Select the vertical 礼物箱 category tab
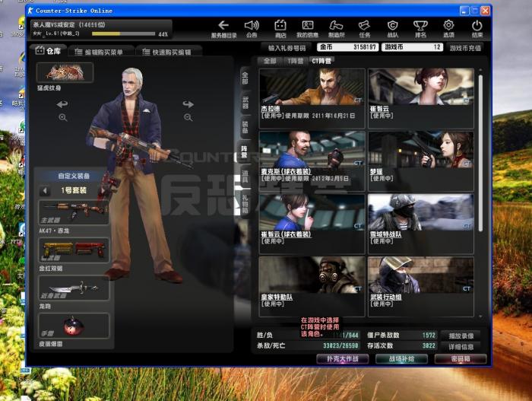The height and width of the screenshot is (401, 532). pos(245,203)
